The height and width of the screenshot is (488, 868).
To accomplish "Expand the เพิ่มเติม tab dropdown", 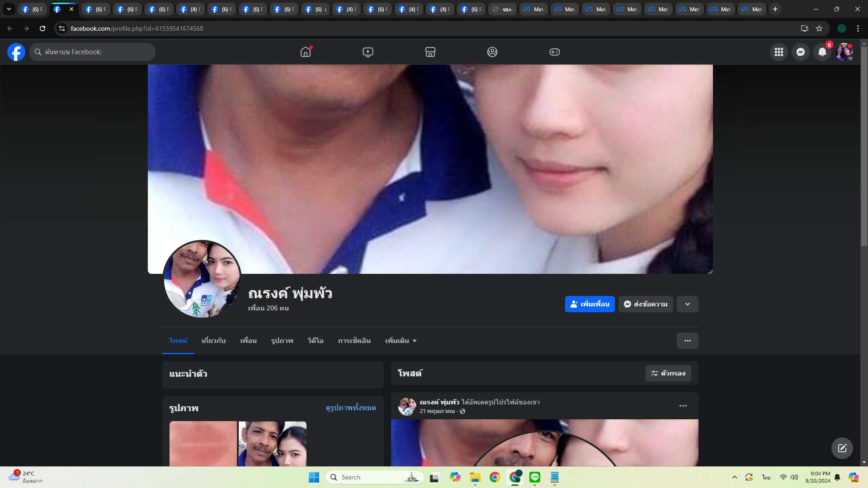I will [401, 341].
